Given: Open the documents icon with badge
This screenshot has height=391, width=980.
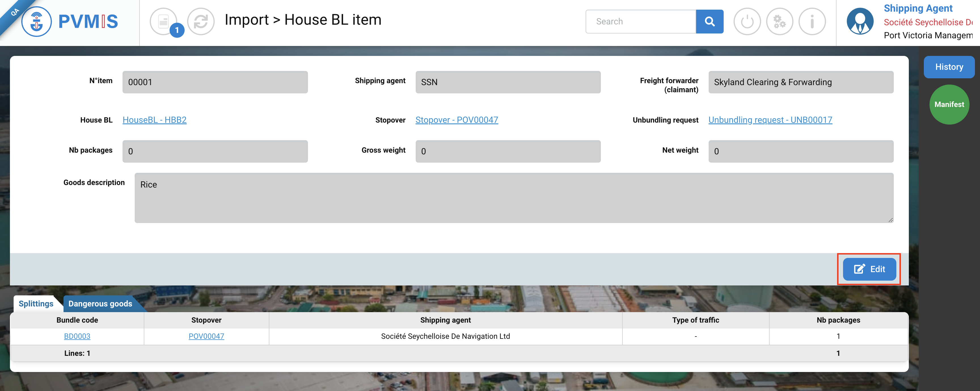Looking at the screenshot, I should [x=164, y=22].
